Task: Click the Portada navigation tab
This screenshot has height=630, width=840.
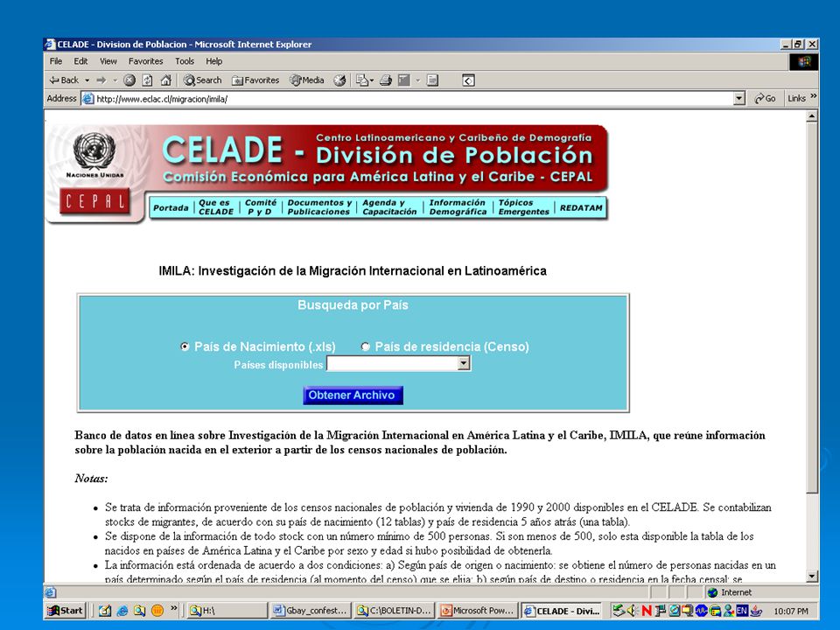Action: [x=171, y=208]
